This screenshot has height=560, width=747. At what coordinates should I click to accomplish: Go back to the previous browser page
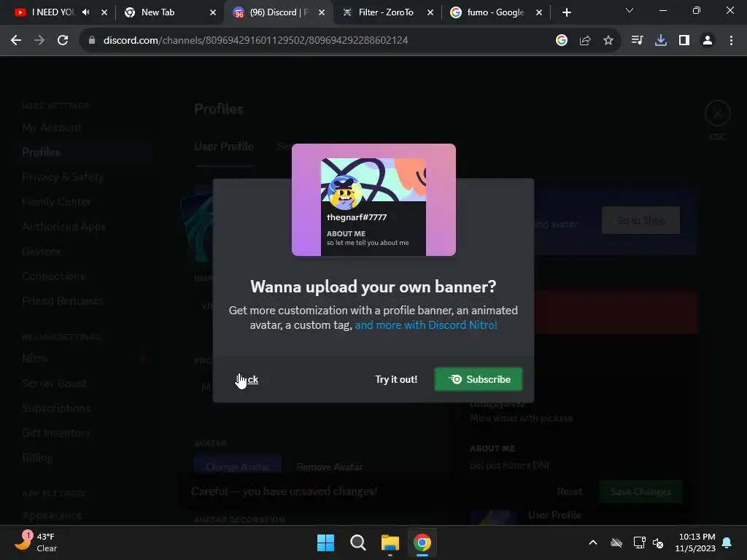(x=16, y=41)
